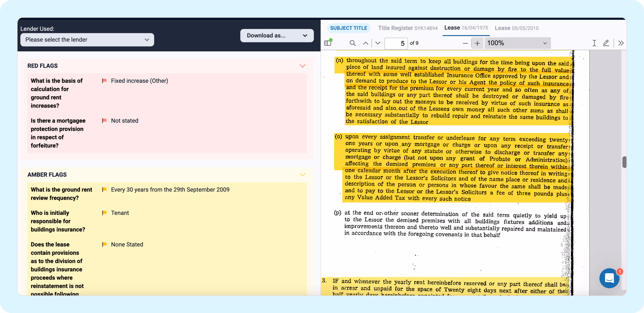Go to previous page arrow

(x=366, y=43)
